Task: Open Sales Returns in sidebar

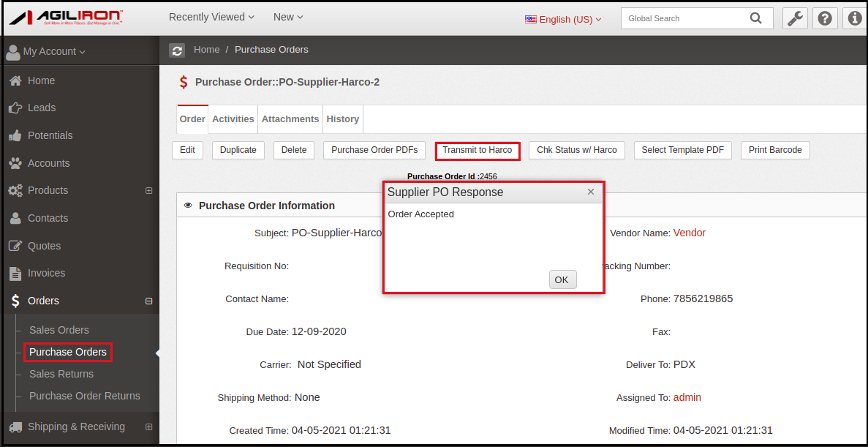Action: [x=61, y=374]
